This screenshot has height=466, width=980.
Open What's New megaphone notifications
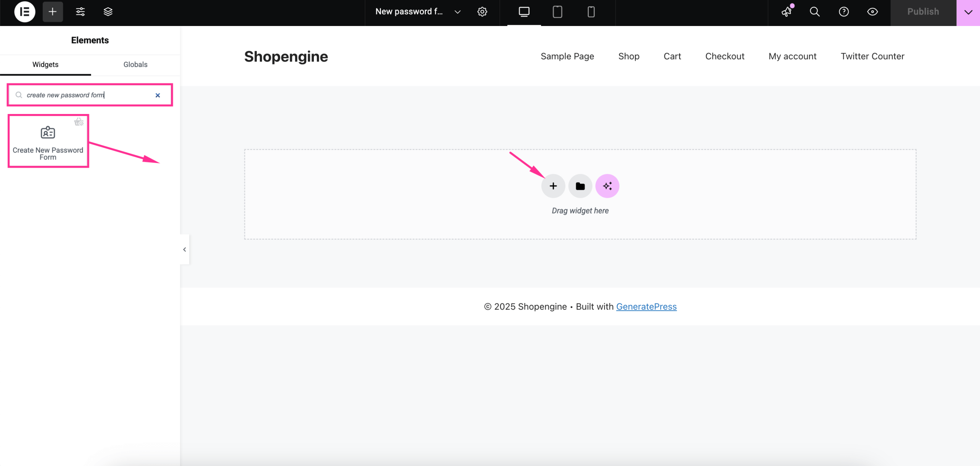[787, 12]
